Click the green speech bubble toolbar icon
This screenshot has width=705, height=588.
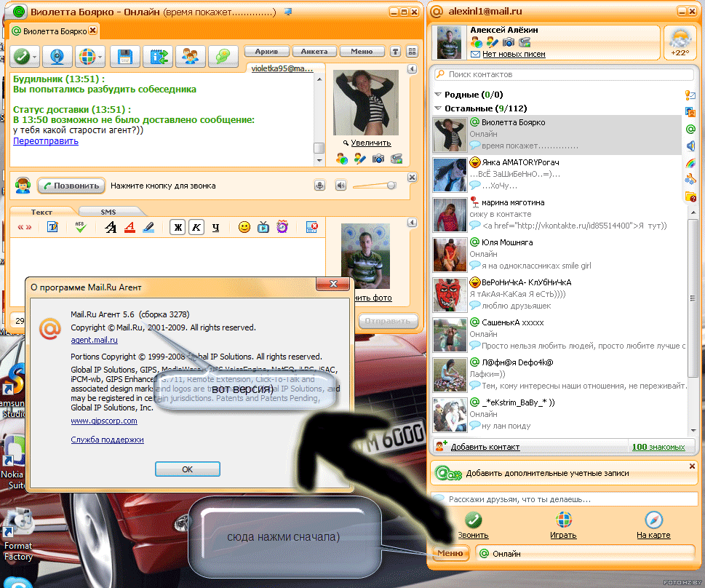223,56
